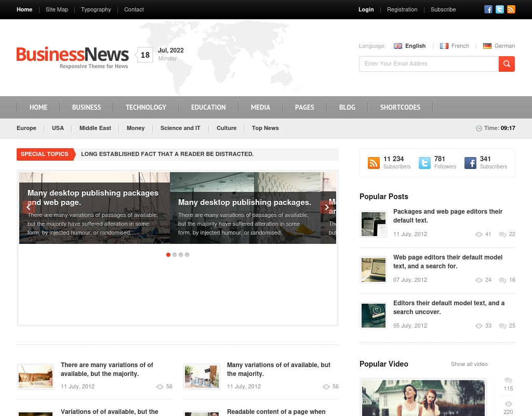Expand the Pages navigation menu
532x416 pixels.
(x=304, y=107)
